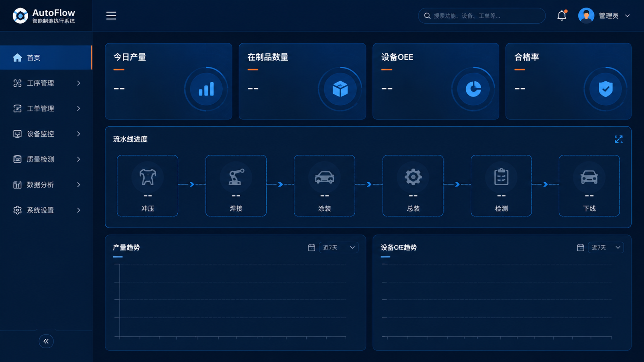This screenshot has width=644, height=362.
Task: Click the 工序管理 process icon
Action: tap(17, 83)
